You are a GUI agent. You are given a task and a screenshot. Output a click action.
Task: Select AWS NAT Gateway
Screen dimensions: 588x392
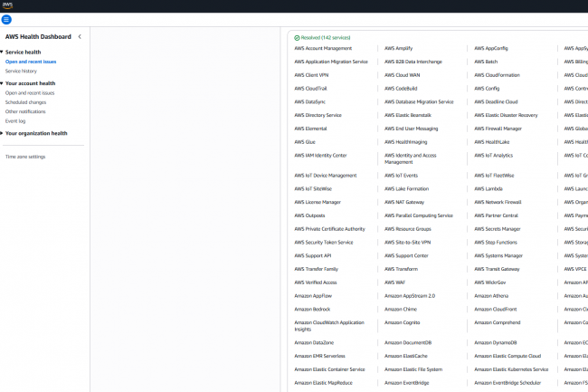click(404, 202)
